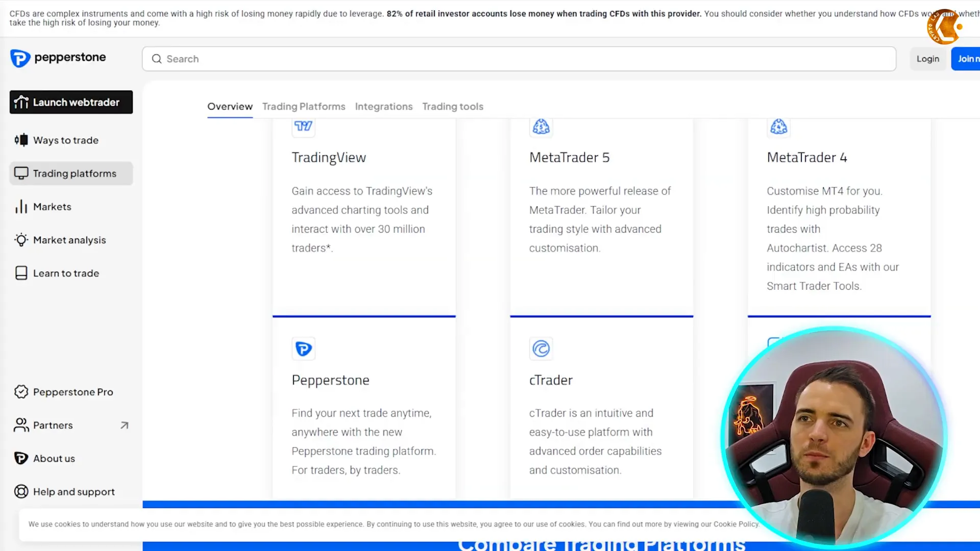Click the TradingView card description text
This screenshot has height=551, width=980.
click(x=362, y=219)
